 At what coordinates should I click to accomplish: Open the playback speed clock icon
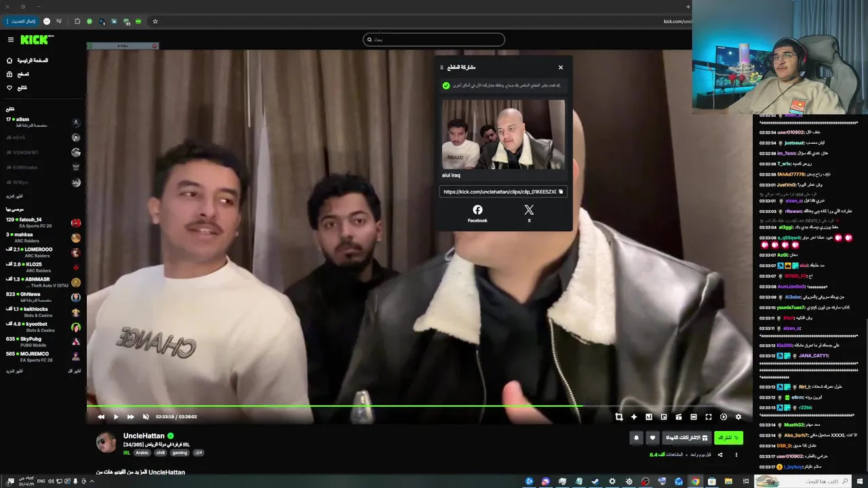[724, 417]
